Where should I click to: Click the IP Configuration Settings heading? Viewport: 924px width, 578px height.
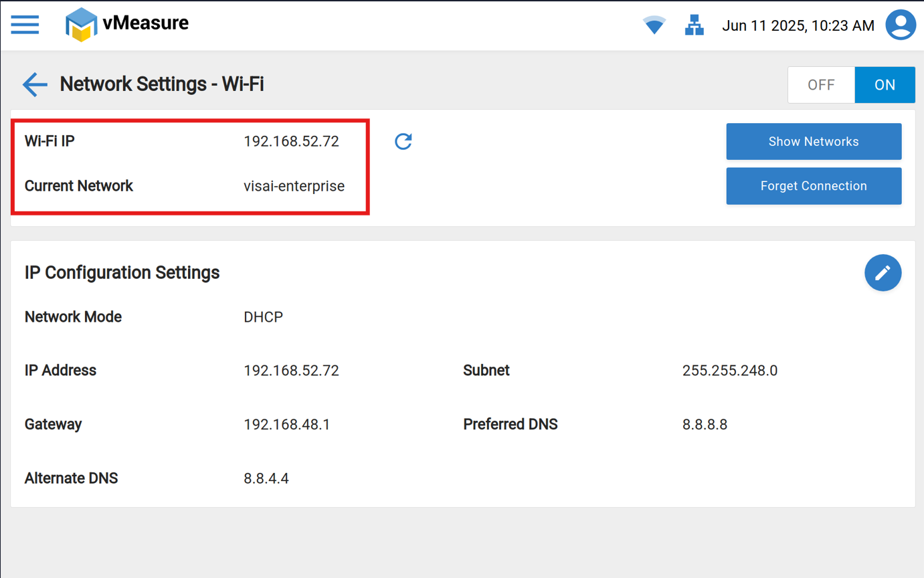pos(122,273)
